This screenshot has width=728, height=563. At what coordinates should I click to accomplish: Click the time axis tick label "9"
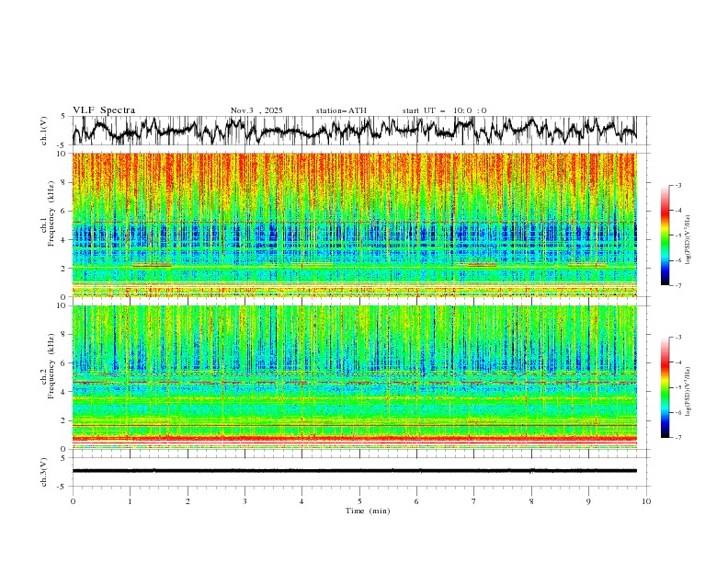coord(588,501)
